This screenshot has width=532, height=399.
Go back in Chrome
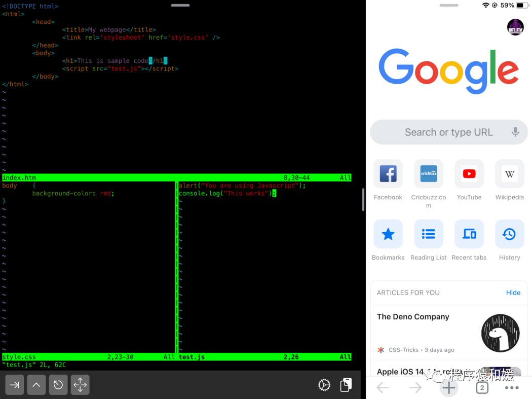[383, 387]
